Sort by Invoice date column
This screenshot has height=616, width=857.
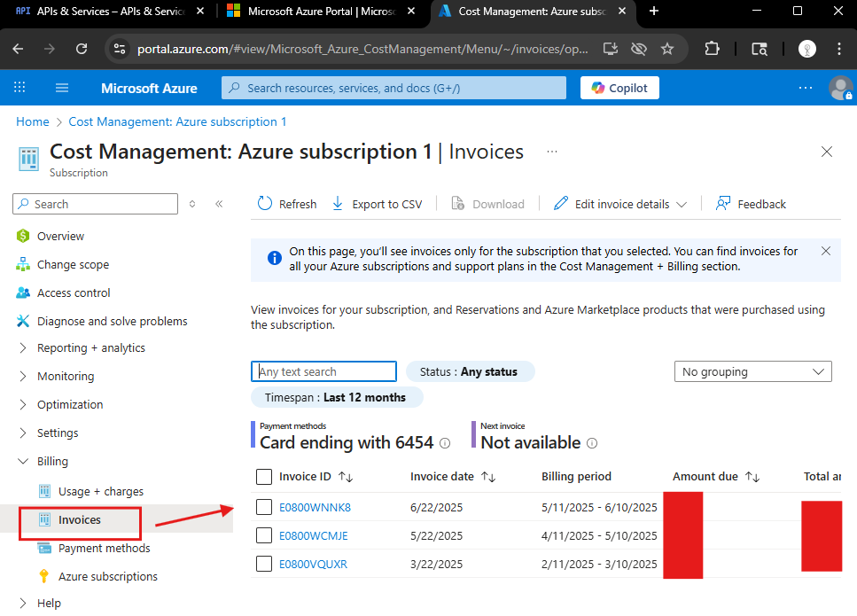453,477
